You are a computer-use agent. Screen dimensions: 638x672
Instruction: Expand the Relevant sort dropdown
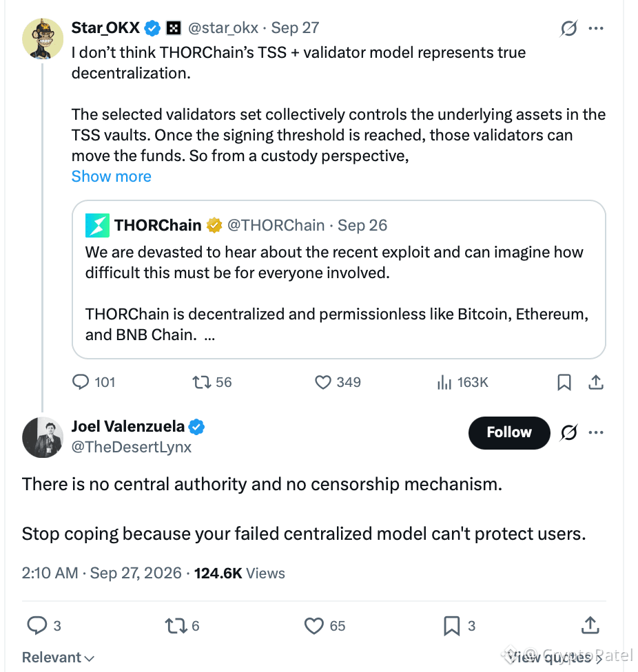click(x=59, y=657)
